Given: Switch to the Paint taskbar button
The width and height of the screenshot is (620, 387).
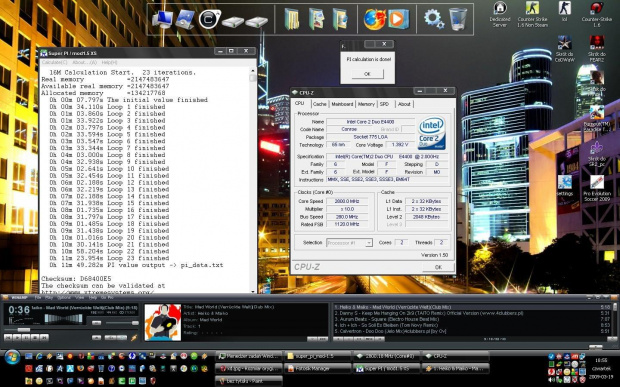Looking at the screenshot, I should click(x=249, y=381).
